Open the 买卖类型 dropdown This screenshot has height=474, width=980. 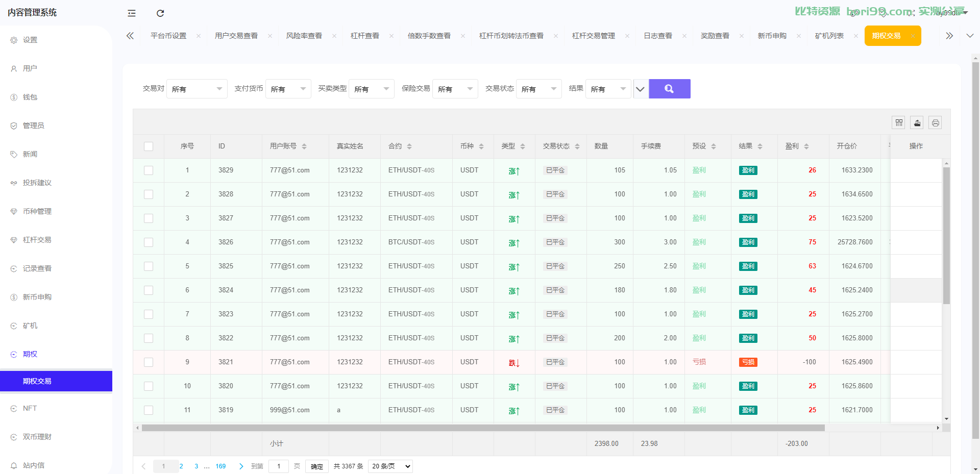tap(372, 89)
